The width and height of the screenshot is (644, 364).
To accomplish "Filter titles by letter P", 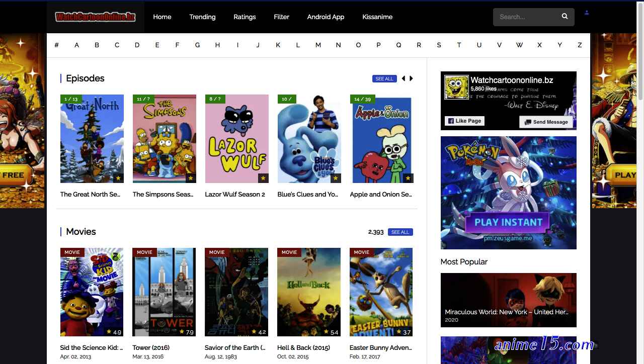I will tap(378, 45).
